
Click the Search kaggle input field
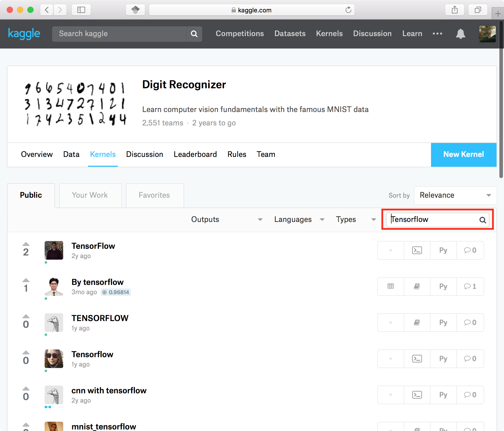[119, 34]
